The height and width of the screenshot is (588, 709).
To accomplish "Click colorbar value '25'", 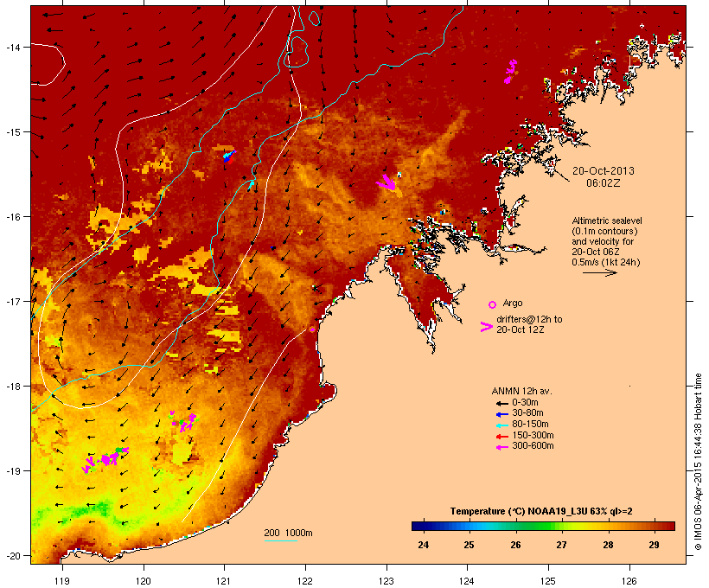I will [469, 545].
